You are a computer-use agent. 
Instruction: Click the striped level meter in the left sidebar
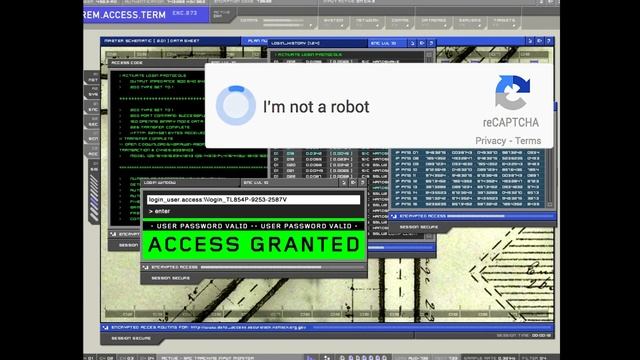(x=94, y=198)
